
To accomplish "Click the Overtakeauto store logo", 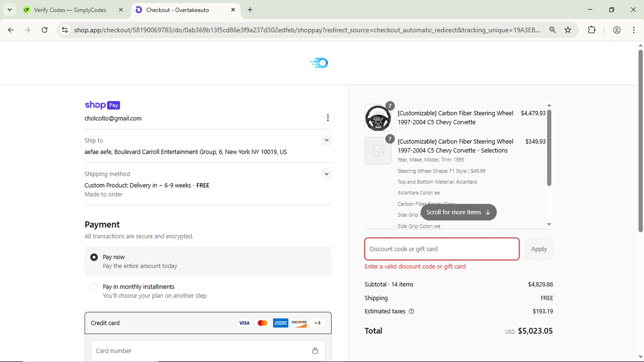I will click(x=319, y=63).
